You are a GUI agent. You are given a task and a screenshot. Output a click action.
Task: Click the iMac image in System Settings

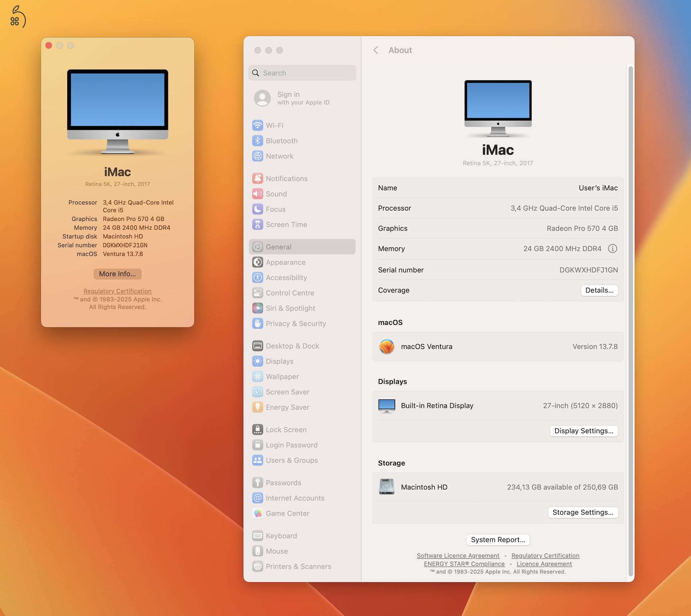498,108
